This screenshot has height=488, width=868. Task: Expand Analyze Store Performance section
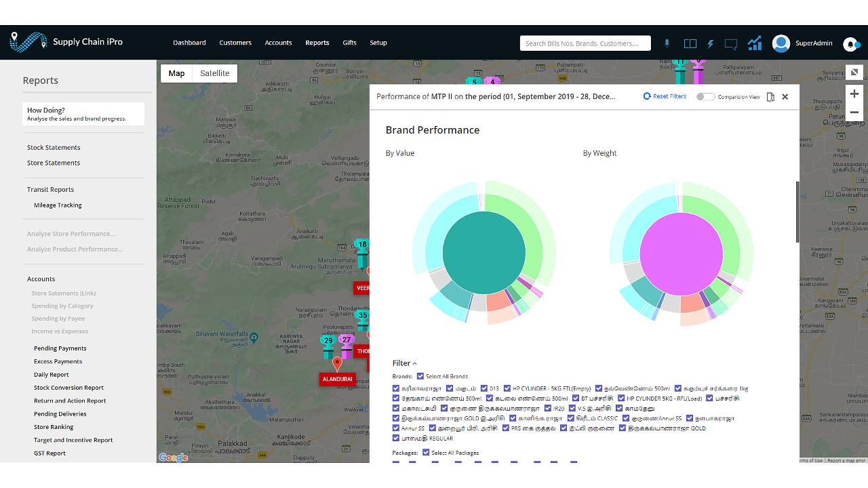(71, 234)
